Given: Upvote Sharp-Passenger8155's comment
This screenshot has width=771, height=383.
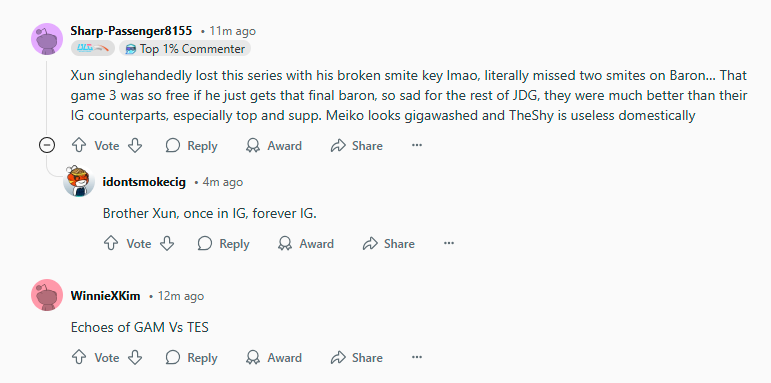Looking at the screenshot, I should click(79, 146).
